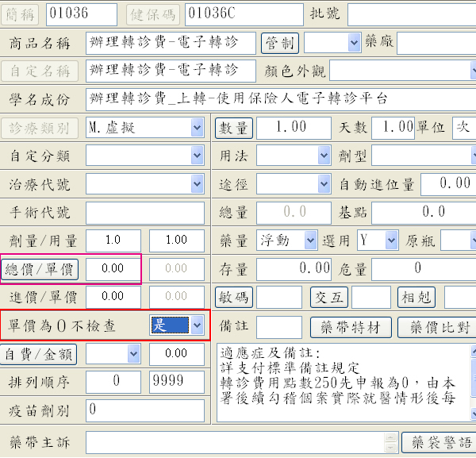476x458 pixels.
Task: Open the 途徑 dropdown list
Action: click(x=324, y=183)
